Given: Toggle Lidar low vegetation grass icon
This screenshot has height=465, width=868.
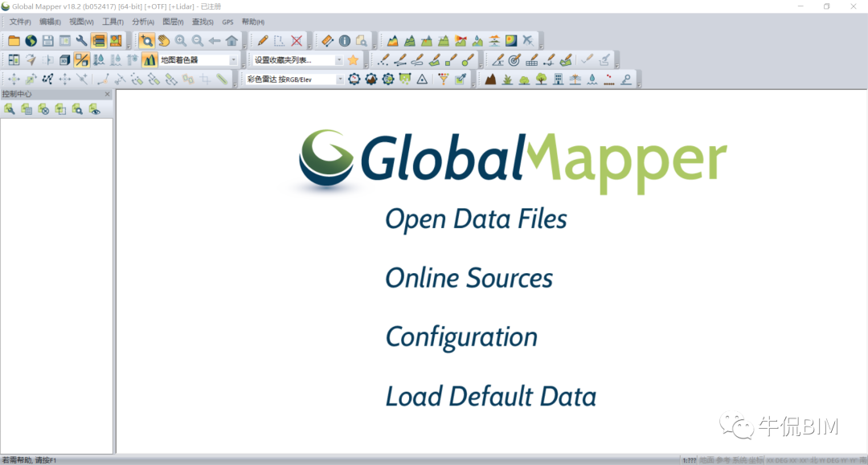Looking at the screenshot, I should (508, 79).
